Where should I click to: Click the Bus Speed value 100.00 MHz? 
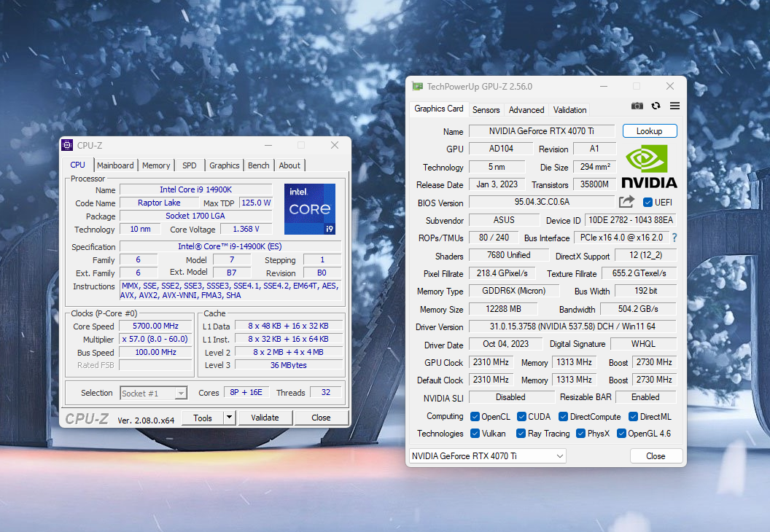(155, 353)
